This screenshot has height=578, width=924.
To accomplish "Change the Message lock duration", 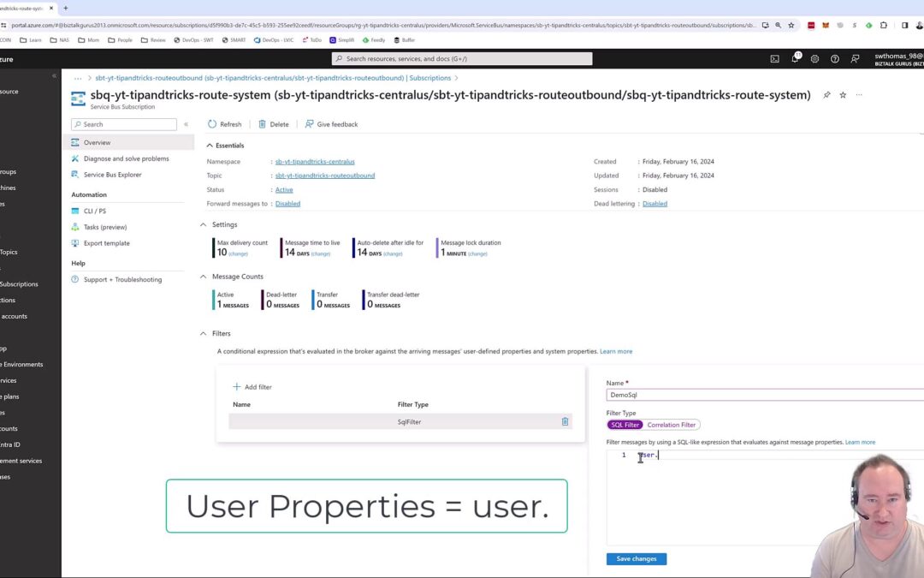I will (477, 254).
